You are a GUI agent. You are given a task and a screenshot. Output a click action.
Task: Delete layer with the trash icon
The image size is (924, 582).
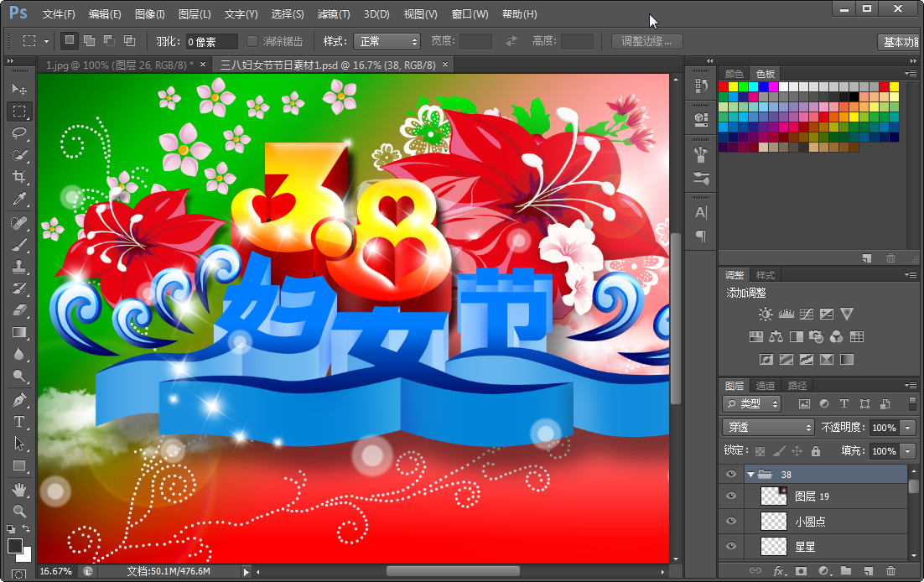point(891,571)
